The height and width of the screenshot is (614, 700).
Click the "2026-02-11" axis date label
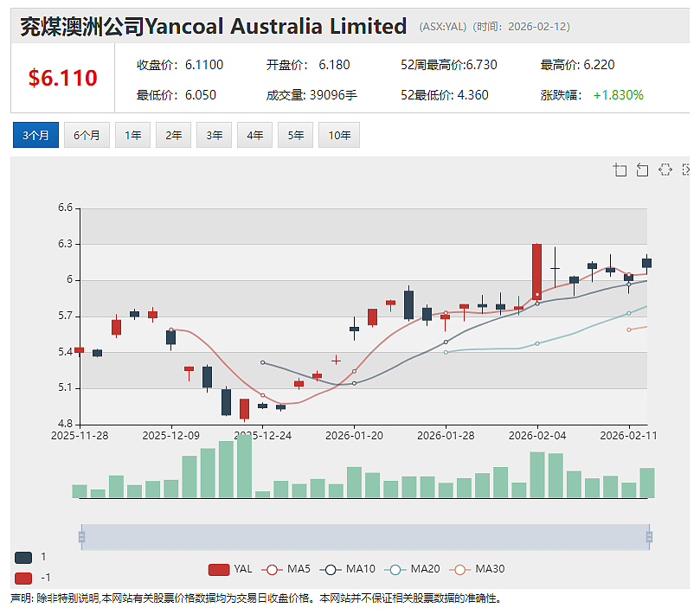[x=628, y=436]
